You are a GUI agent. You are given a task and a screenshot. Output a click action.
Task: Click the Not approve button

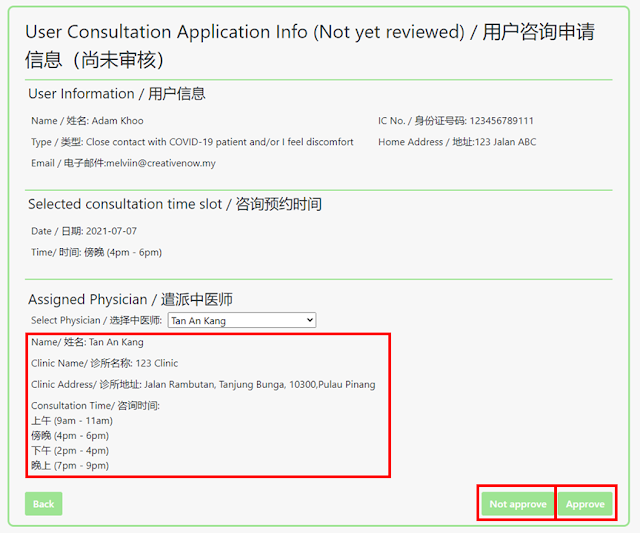coord(518,504)
